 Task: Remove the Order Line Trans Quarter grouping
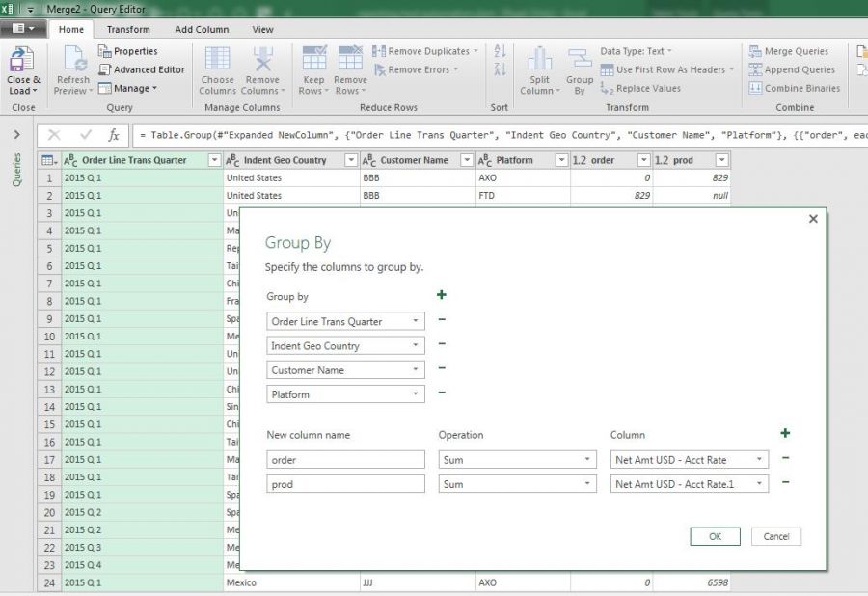[442, 319]
